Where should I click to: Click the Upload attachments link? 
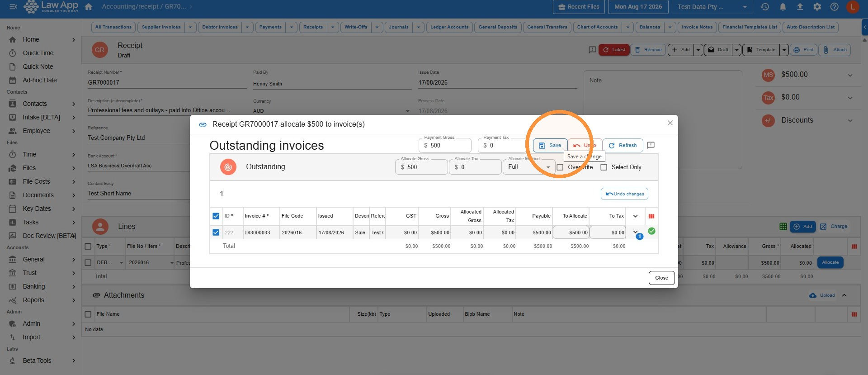pyautogui.click(x=822, y=295)
